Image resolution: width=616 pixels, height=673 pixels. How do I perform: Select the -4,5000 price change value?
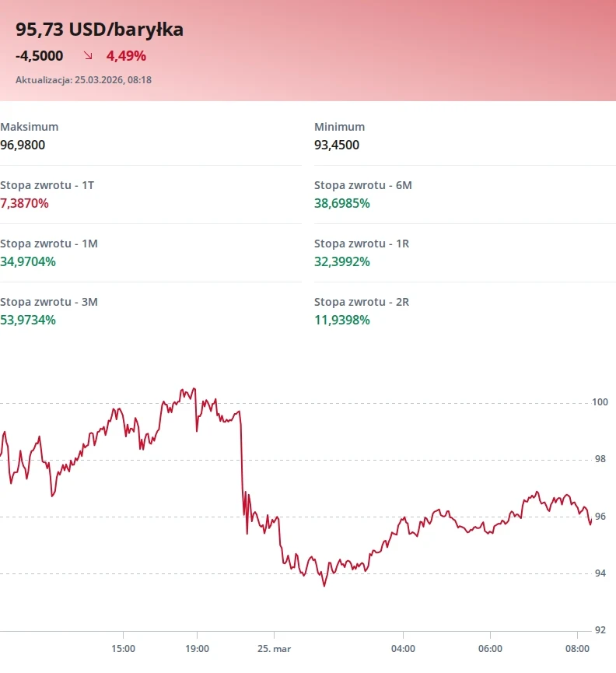[x=39, y=56]
